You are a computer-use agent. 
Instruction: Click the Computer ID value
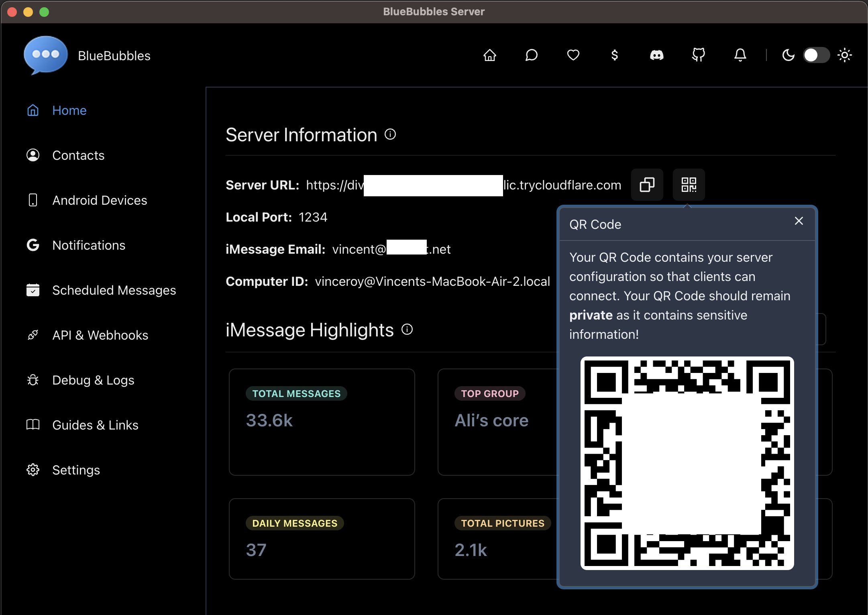point(432,281)
